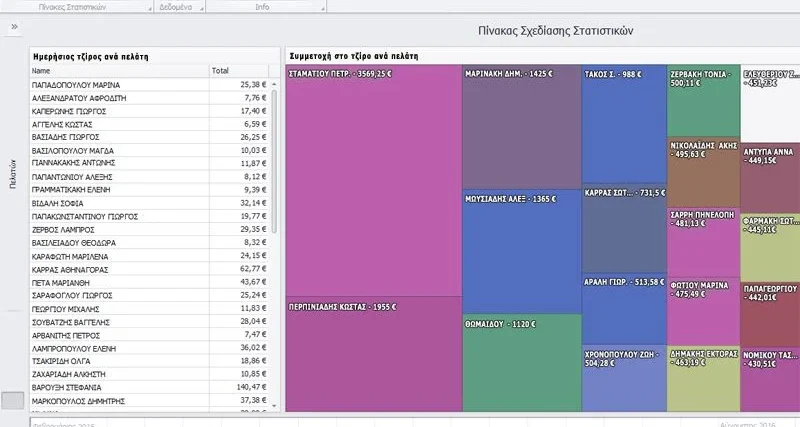The width and height of the screenshot is (800, 427).
Task: Click the customer table scroll-up arrow
Action: tap(274, 84)
